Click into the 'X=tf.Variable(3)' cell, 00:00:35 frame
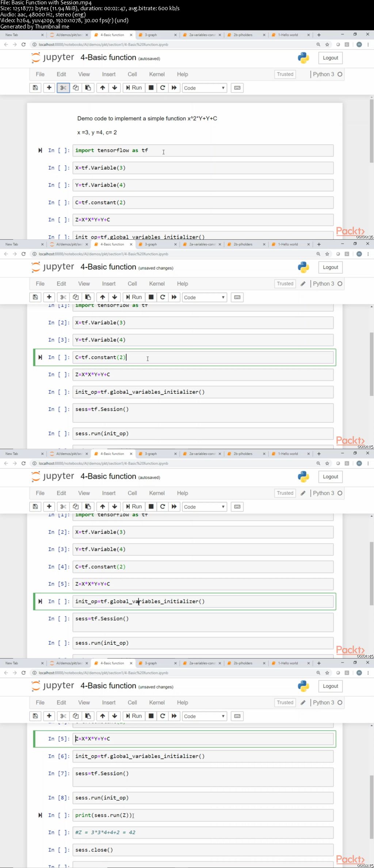The width and height of the screenshot is (374, 868). (x=203, y=168)
